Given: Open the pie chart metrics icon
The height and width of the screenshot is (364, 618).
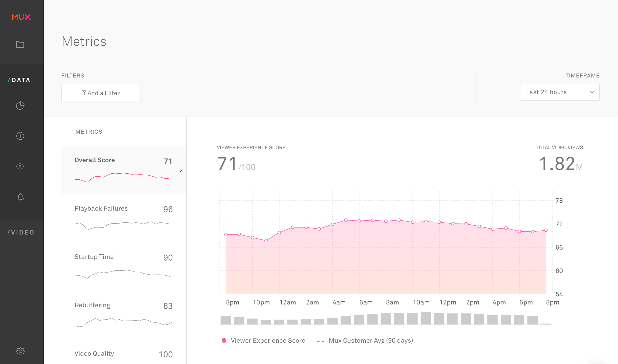Looking at the screenshot, I should pos(20,106).
